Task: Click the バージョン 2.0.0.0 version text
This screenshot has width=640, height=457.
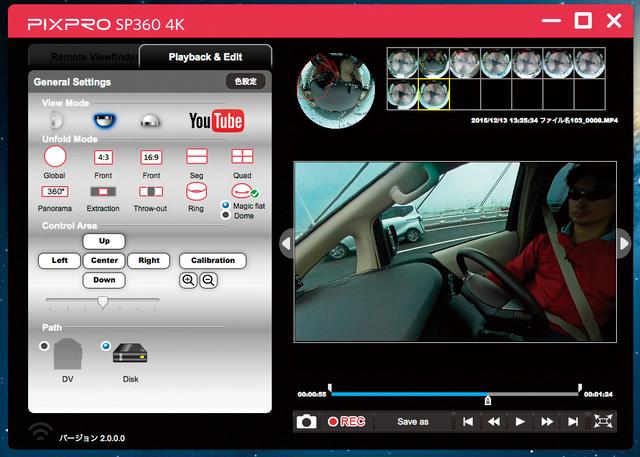Action: tap(92, 438)
